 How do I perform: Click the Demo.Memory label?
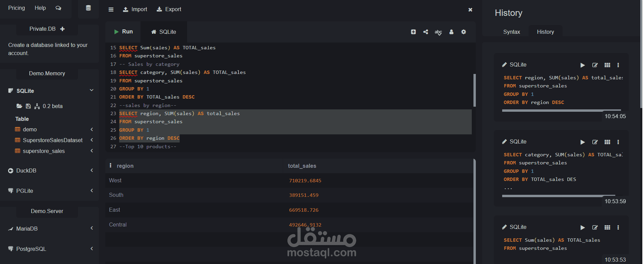point(47,73)
